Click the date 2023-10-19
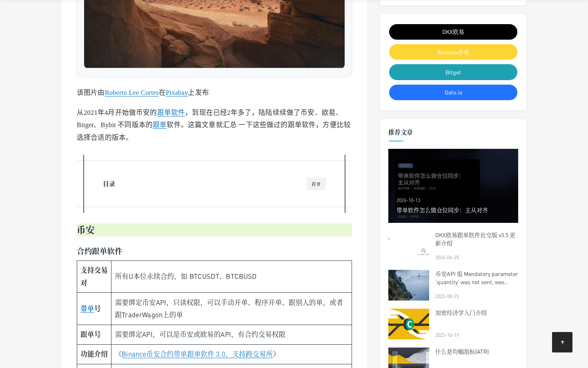 coord(447,335)
